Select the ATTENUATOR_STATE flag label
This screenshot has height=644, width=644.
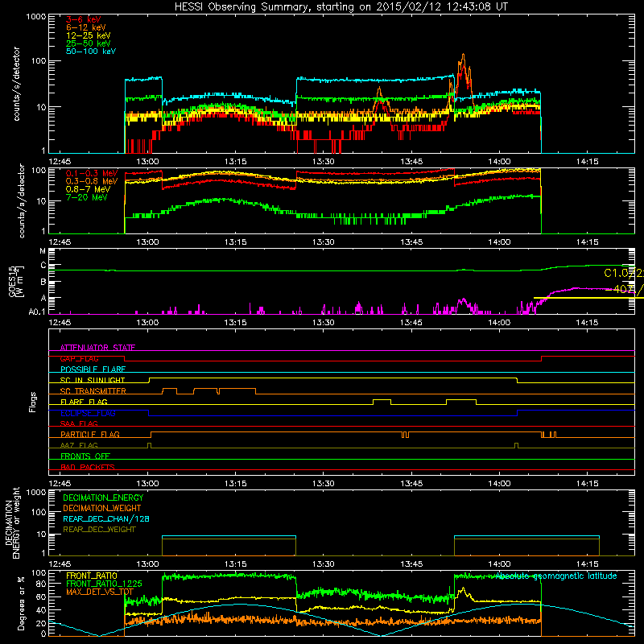(x=97, y=348)
